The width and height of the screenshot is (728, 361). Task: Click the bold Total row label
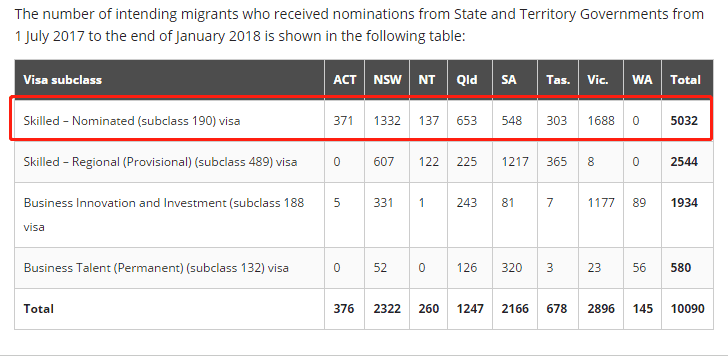[39, 309]
